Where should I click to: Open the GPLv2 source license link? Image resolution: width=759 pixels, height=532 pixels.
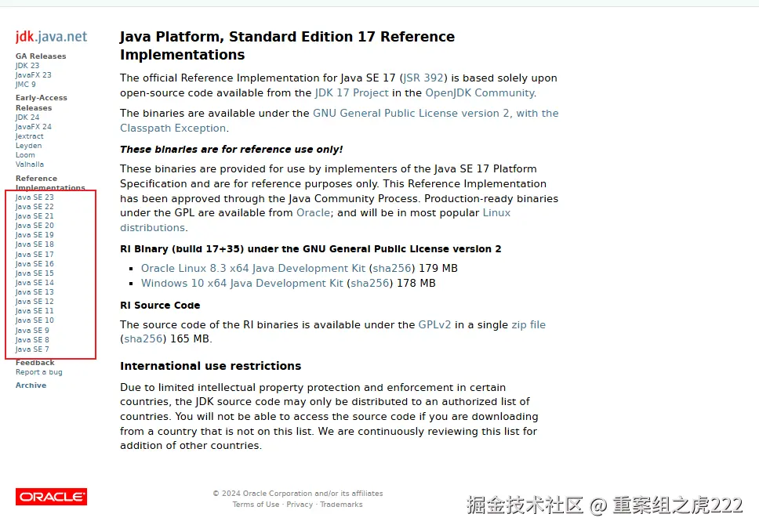pyautogui.click(x=434, y=325)
